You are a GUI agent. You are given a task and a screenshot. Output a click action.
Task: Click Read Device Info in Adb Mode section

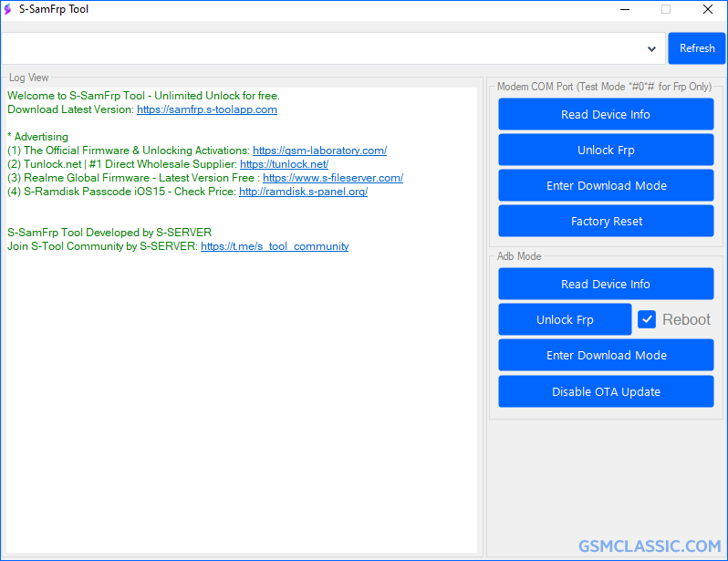click(x=606, y=284)
